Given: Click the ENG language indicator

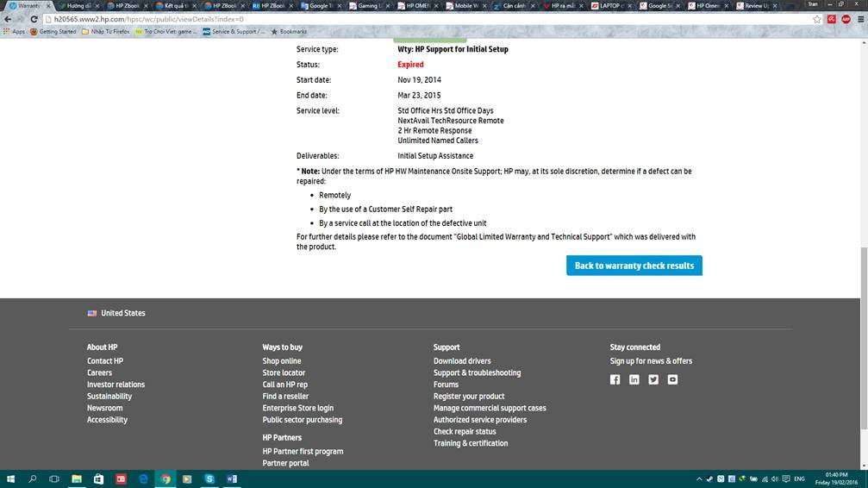Looking at the screenshot, I should click(799, 479).
